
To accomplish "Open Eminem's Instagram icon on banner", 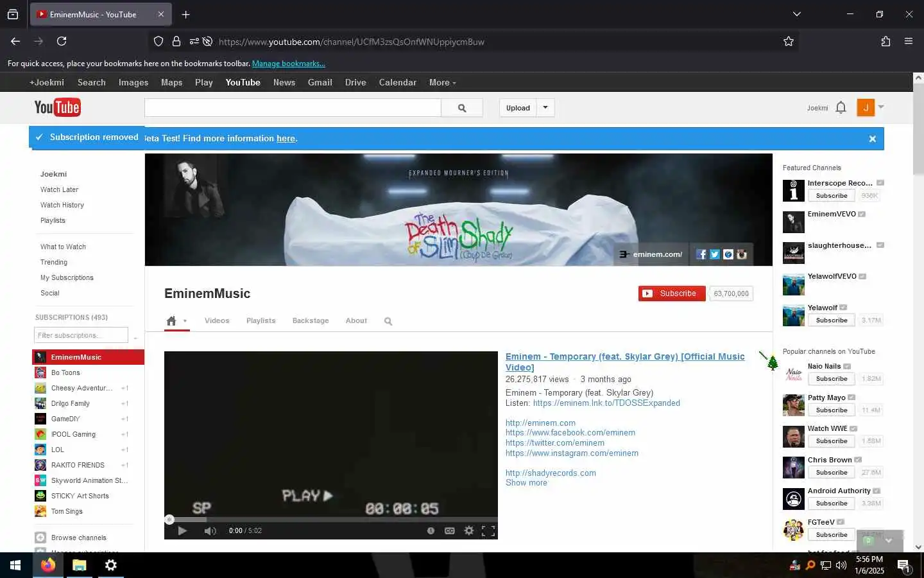I will (742, 254).
